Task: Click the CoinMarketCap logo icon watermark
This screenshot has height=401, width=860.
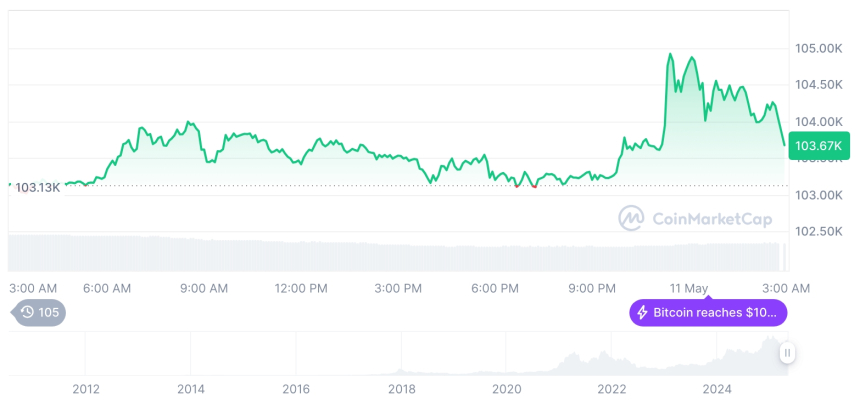Action: [x=631, y=217]
